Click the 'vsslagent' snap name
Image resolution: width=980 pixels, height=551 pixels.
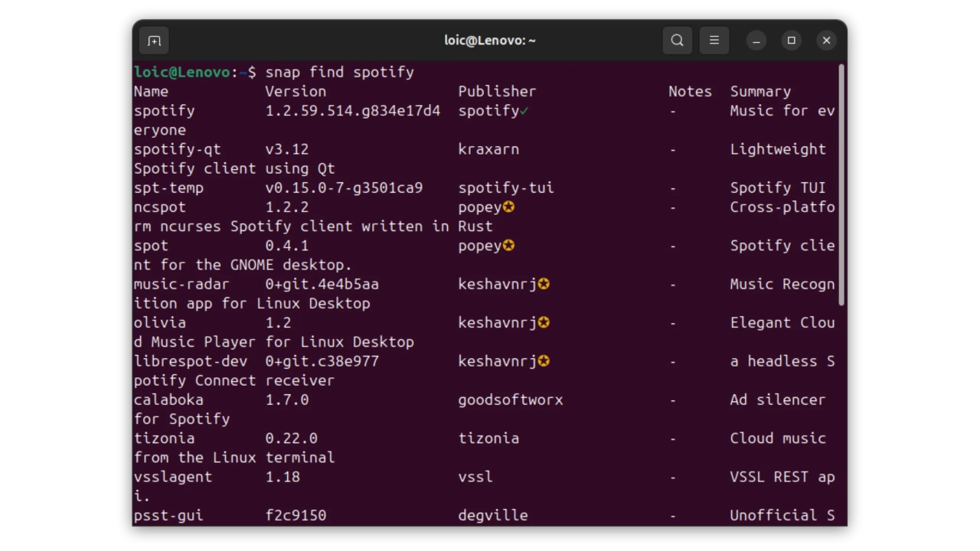tap(173, 477)
